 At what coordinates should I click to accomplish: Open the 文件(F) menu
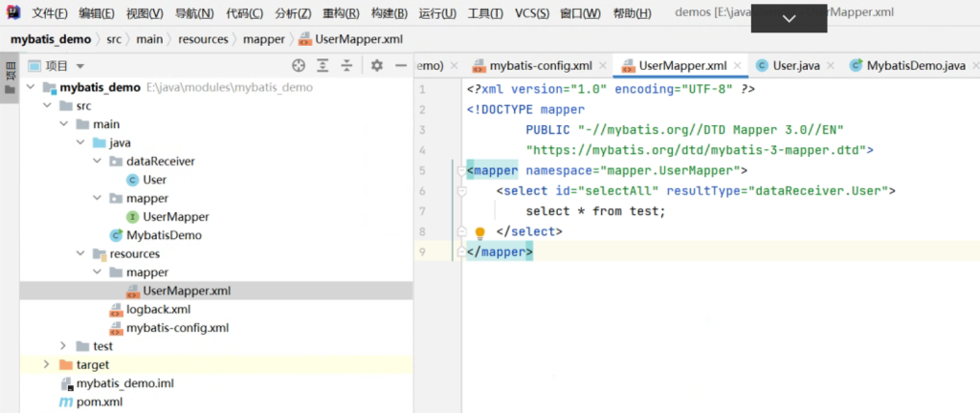50,13
